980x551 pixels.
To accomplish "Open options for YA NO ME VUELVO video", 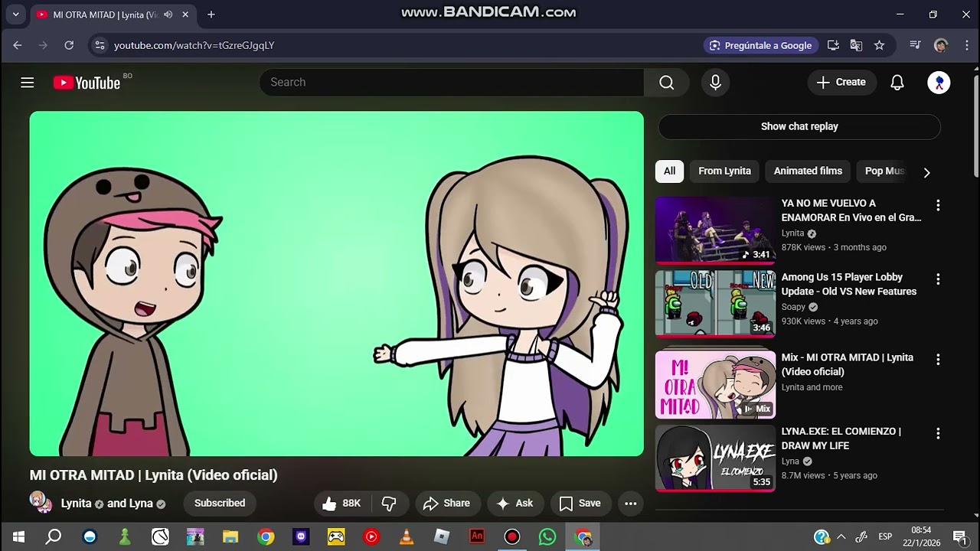I will click(938, 205).
